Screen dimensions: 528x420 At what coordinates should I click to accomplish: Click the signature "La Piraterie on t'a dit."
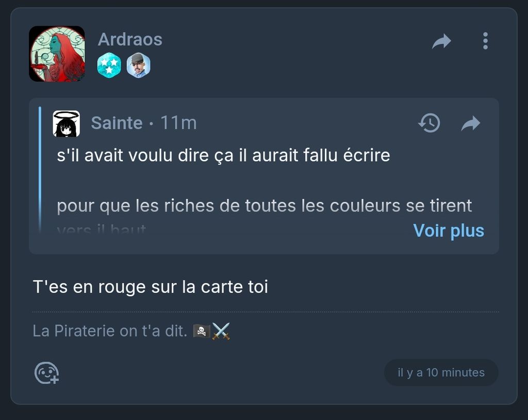pos(110,331)
